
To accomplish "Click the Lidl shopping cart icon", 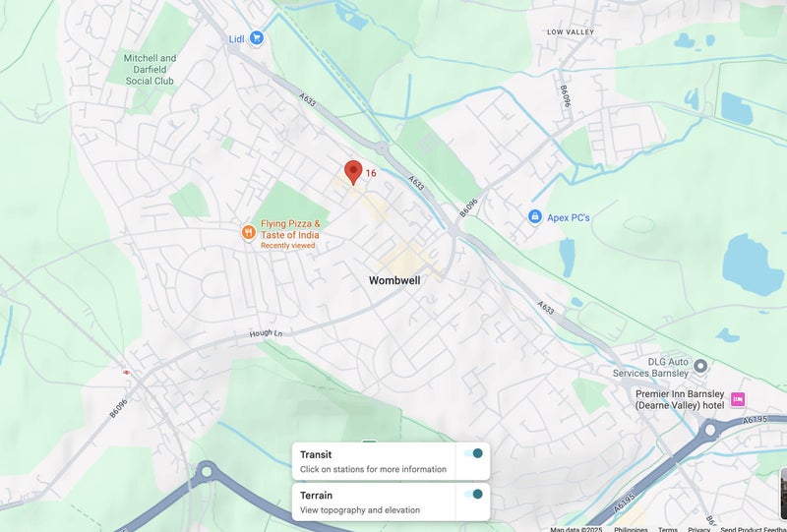I will click(257, 37).
